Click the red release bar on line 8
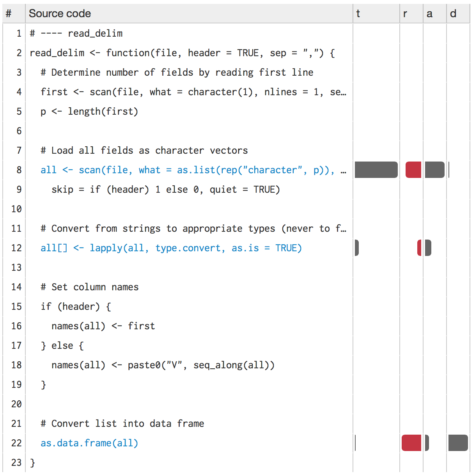Viewport: 475px width, 476px height. pos(413,170)
